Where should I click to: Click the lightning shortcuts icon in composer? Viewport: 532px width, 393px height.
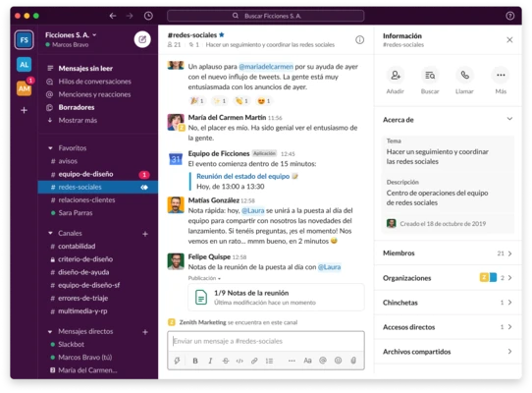coord(177,361)
